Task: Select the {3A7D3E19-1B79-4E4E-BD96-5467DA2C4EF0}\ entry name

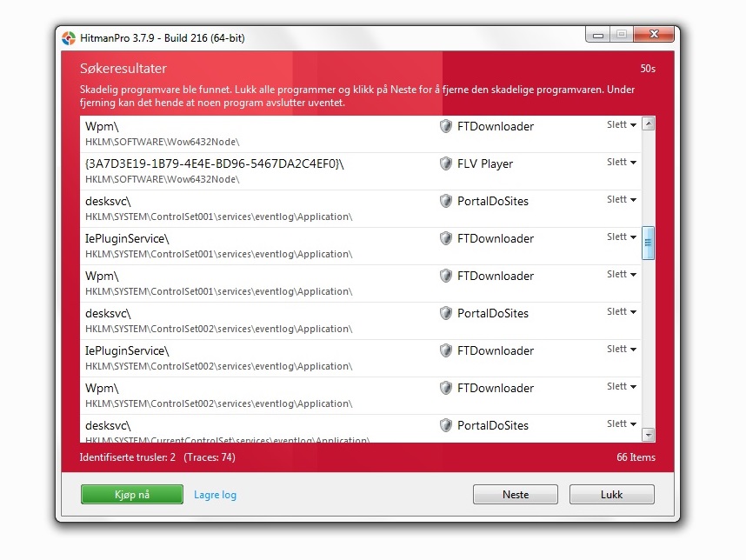Action: [214, 163]
